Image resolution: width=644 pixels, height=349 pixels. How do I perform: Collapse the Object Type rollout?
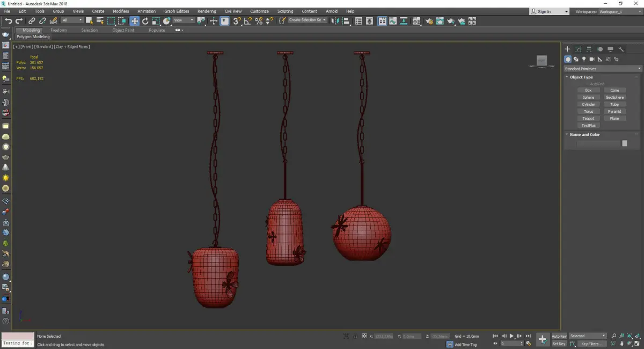581,77
